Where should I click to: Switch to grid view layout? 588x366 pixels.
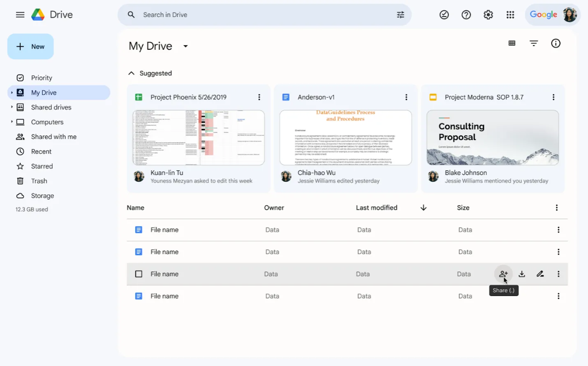point(512,43)
